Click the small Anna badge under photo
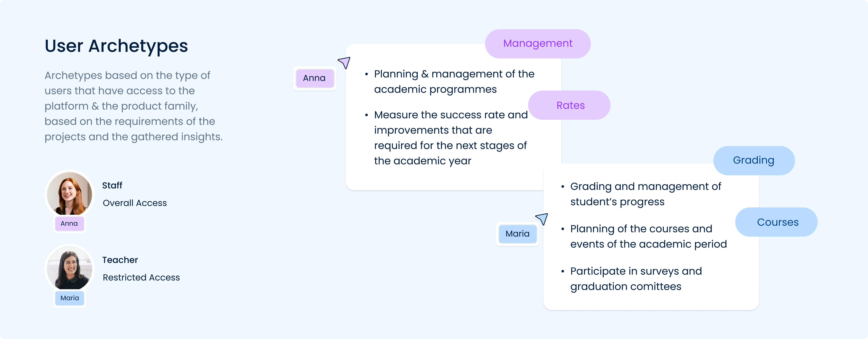The image size is (868, 339). click(x=69, y=224)
